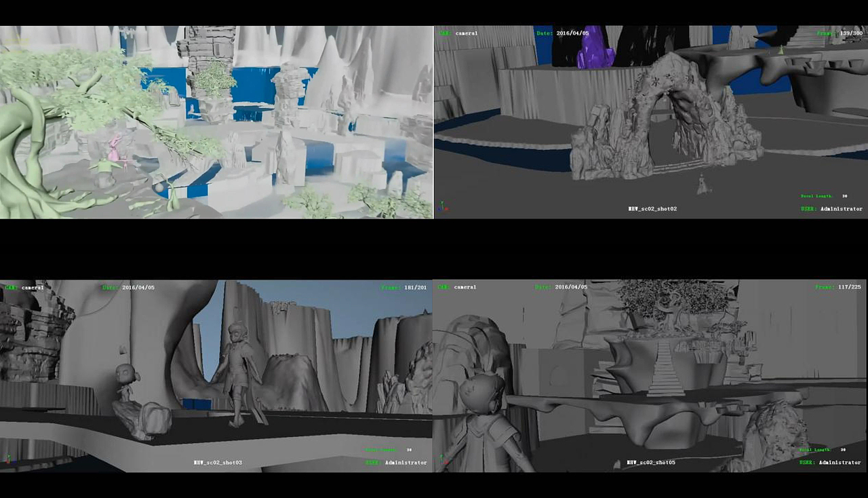
Task: Click the MHW_sc02_shot02 shot name label
Action: (x=652, y=209)
